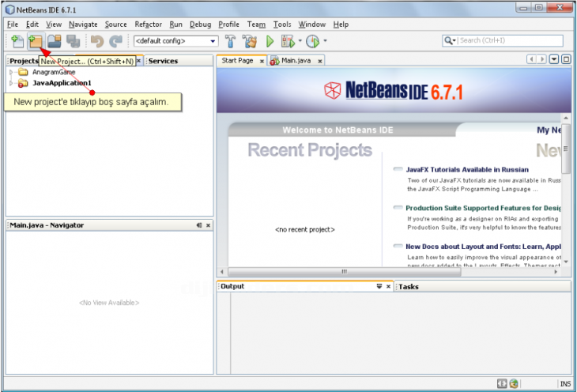Screen dimensions: 577x392
Task: Minimize the Output panel using its arrow
Action: tap(379, 287)
